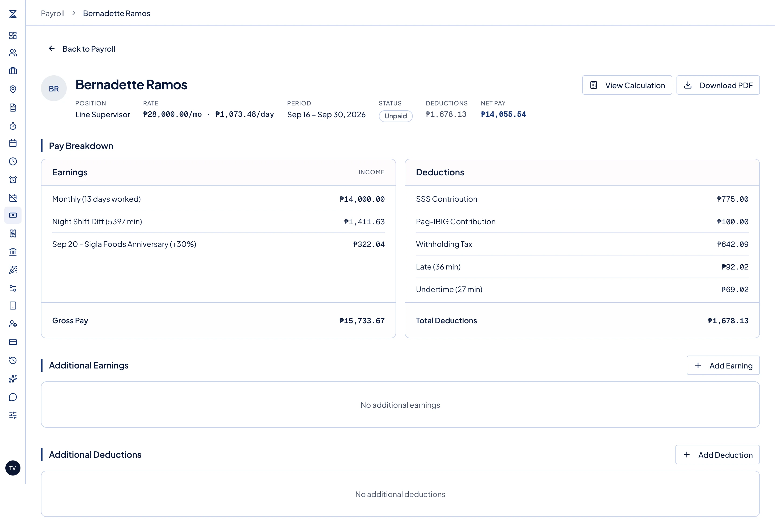This screenshot has height=532, width=775.
Task: Go back via Back to Payroll
Action: tap(82, 49)
